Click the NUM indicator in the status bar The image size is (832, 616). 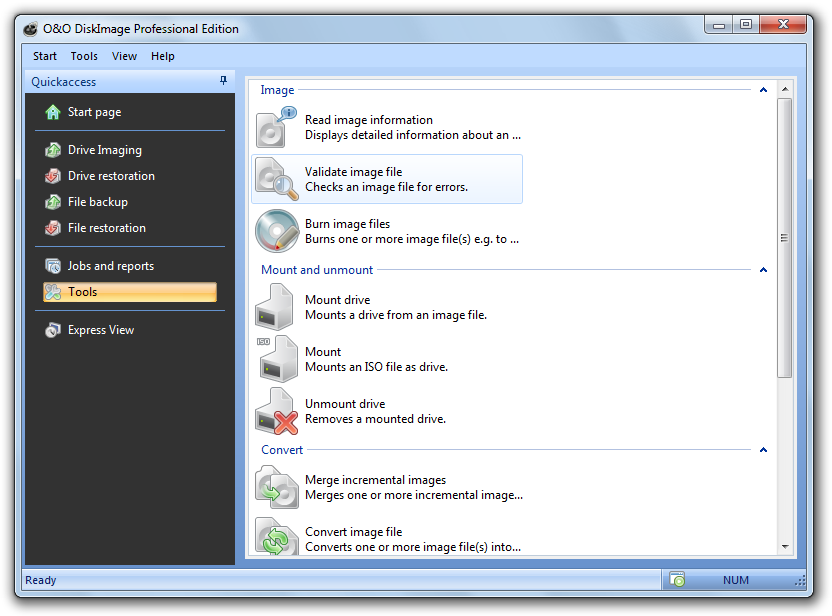[736, 580]
